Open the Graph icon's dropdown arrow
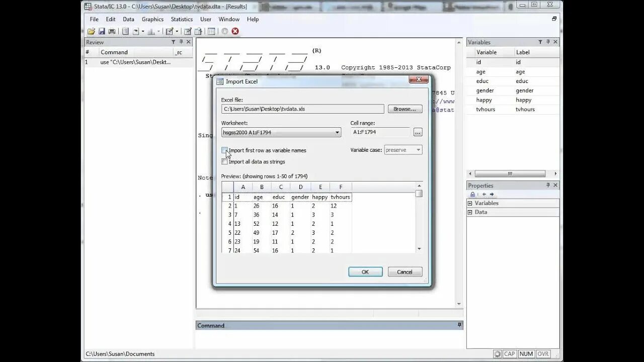Image resolution: width=644 pixels, height=362 pixels. (x=158, y=31)
